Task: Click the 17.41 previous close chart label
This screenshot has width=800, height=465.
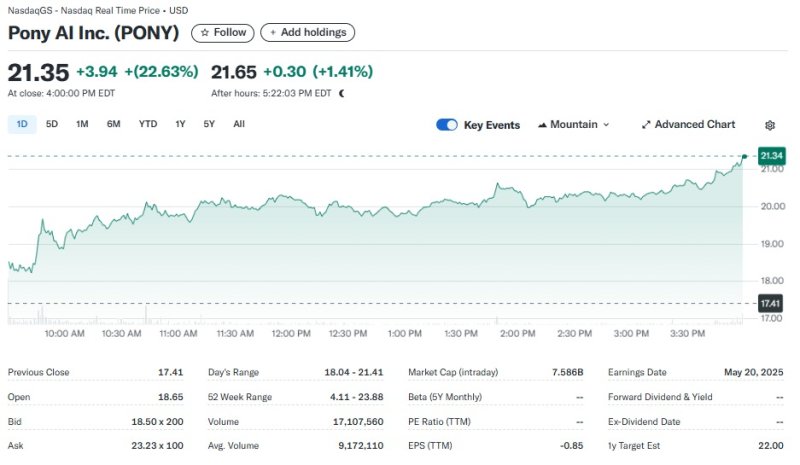Action: [770, 304]
